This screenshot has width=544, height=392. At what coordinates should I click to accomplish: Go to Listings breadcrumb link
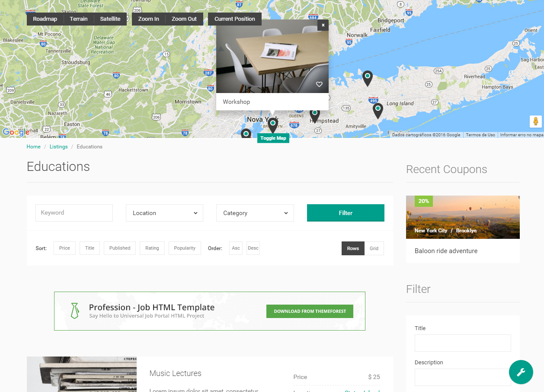pos(58,147)
